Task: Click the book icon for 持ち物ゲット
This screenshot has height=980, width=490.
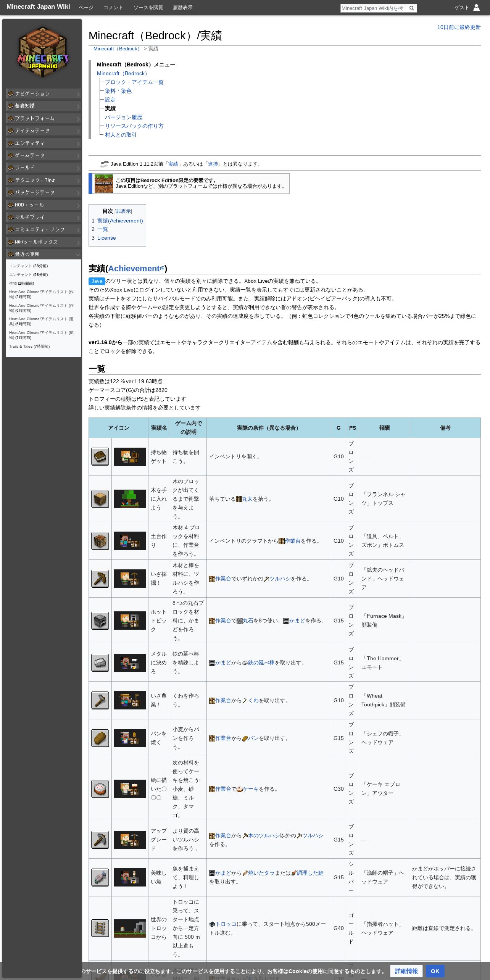Action: point(100,456)
